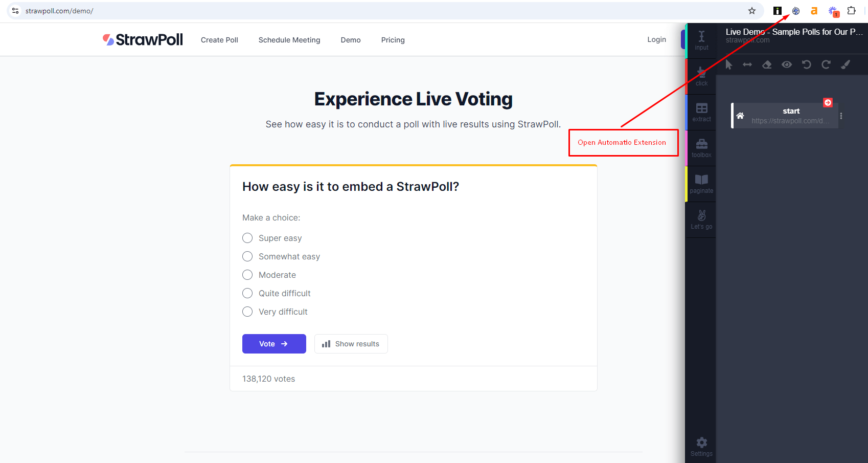Select the paginate tool
Viewport: 868px width, 463px height.
[x=701, y=183]
